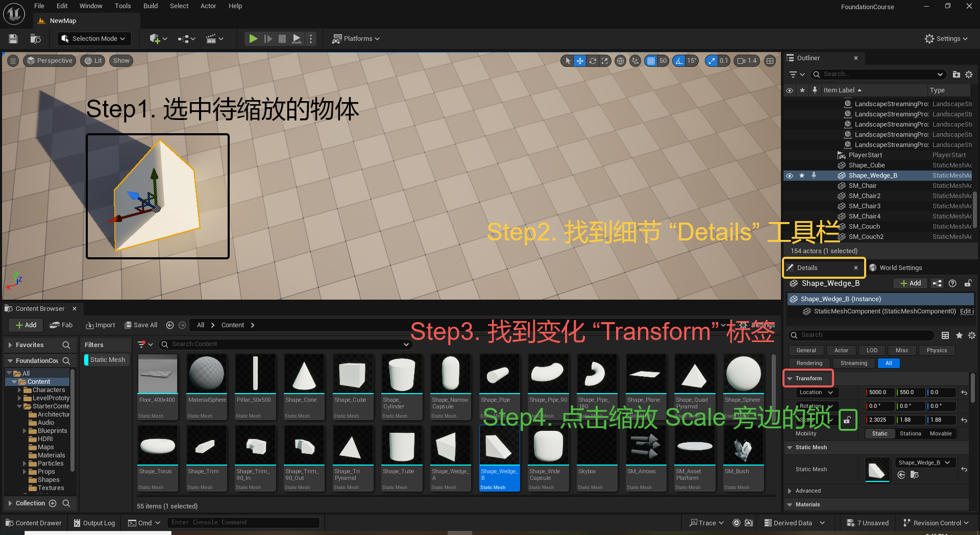Create new folder icon in the Outliner
This screenshot has height=535, width=980.
point(957,75)
